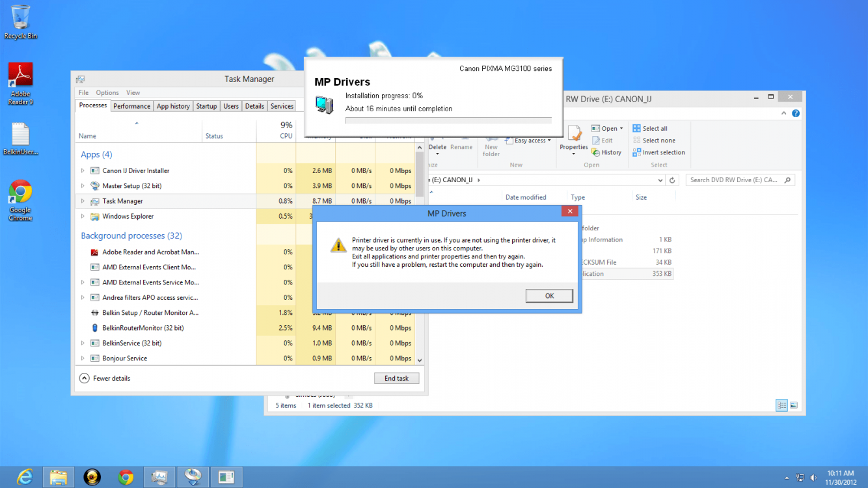The height and width of the screenshot is (488, 868).
Task: Open Adobe Reader 9 desktop shortcut
Action: 20,81
